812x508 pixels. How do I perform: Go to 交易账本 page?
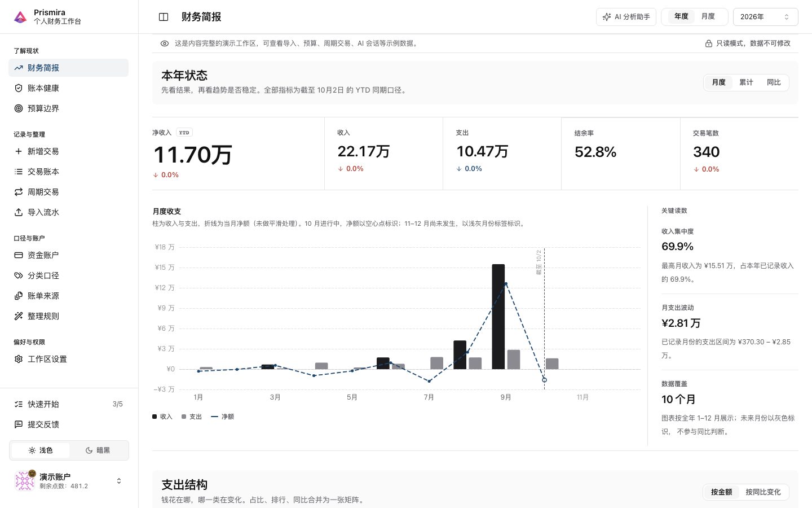[69, 172]
